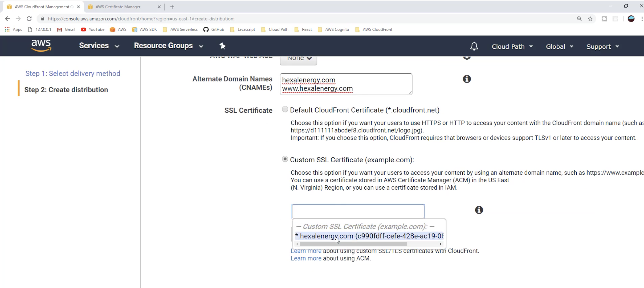644x288 pixels.
Task: Switch to AWS CloudFront Management tab
Action: coord(43,7)
